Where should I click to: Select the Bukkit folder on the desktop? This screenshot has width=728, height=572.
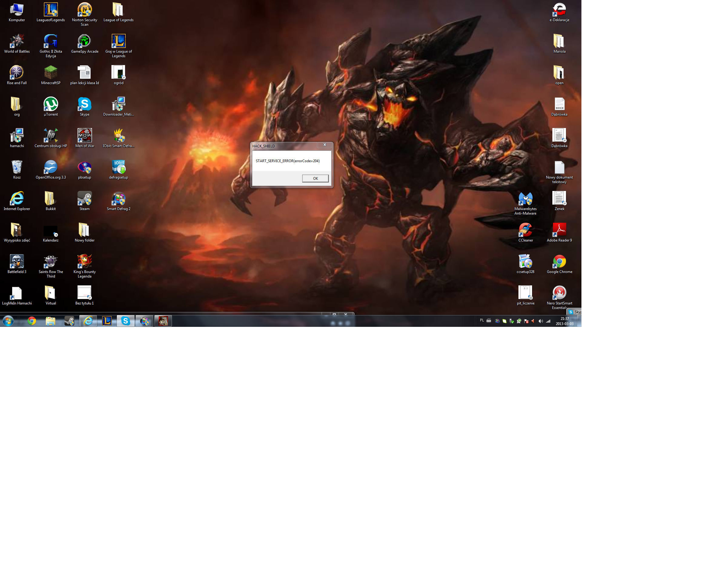[x=51, y=201]
